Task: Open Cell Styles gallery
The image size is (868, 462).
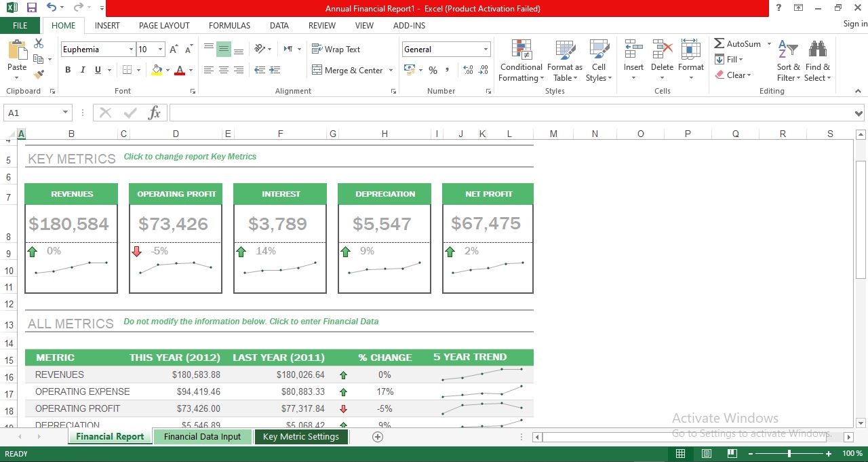Action: pos(599,61)
